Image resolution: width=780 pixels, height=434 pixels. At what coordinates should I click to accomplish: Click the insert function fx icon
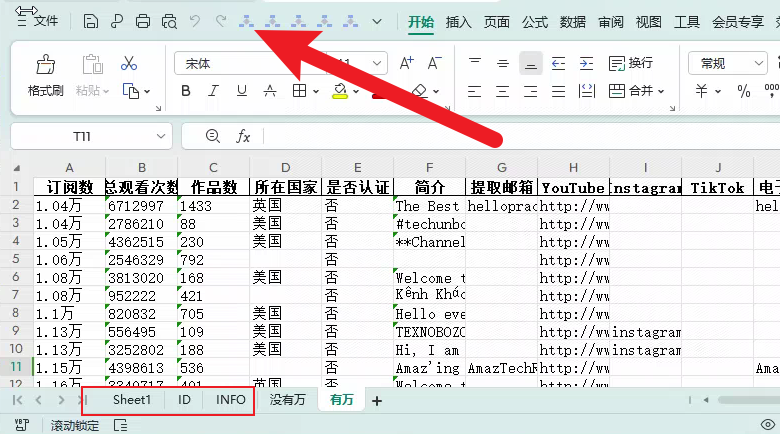(243, 136)
